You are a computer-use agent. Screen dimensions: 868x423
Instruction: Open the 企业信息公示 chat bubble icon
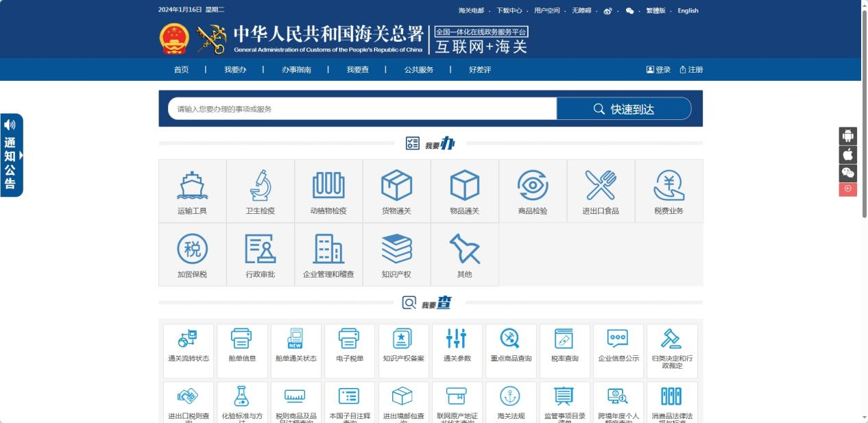point(618,339)
